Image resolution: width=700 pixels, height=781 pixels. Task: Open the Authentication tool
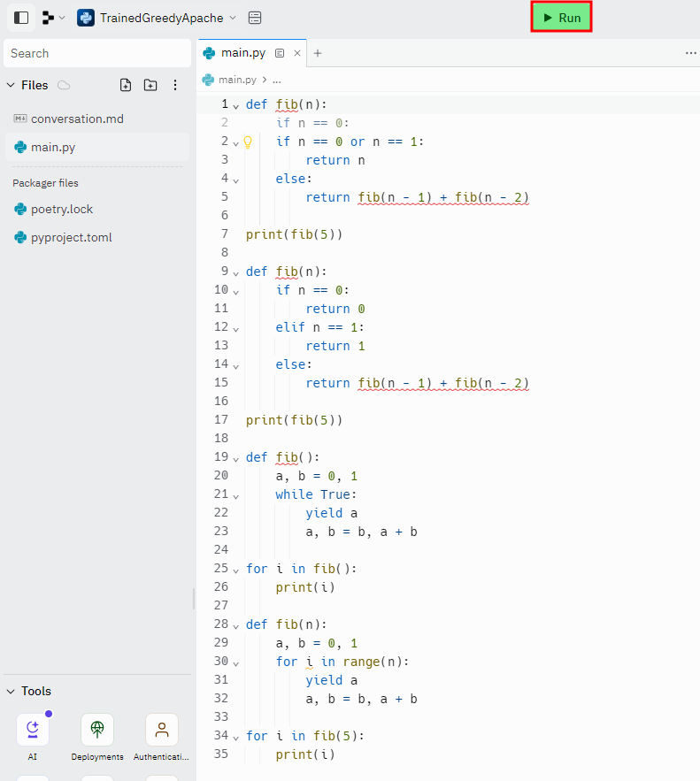pos(161,730)
